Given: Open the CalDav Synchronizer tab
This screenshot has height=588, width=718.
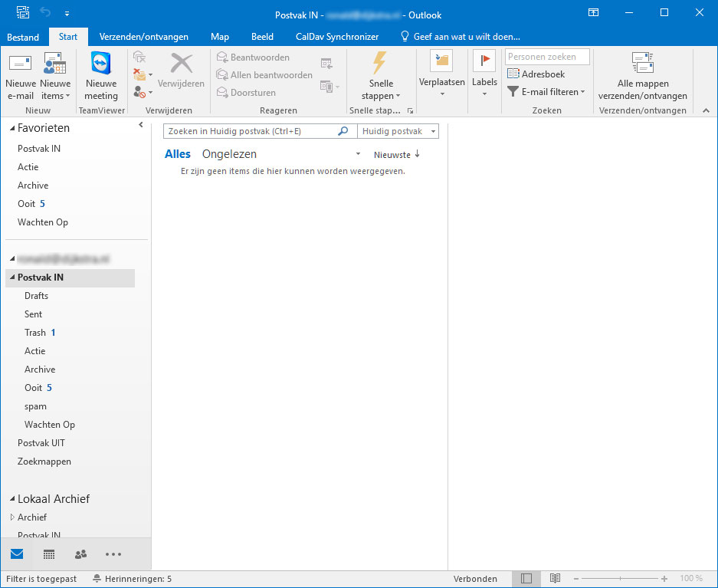Looking at the screenshot, I should [x=337, y=37].
